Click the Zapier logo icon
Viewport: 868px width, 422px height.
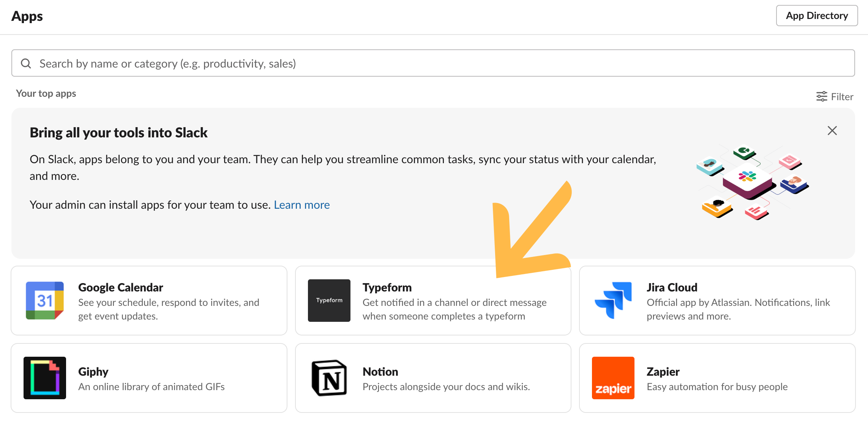click(613, 378)
